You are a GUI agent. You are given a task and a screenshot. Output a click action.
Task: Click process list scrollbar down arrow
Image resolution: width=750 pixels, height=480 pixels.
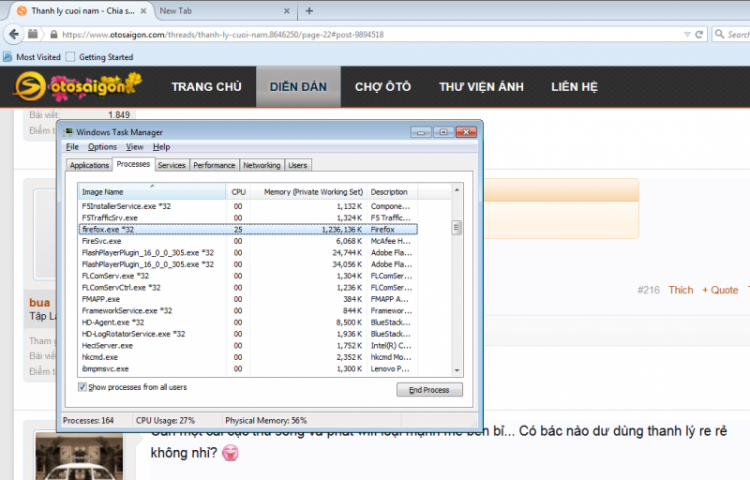pyautogui.click(x=457, y=371)
